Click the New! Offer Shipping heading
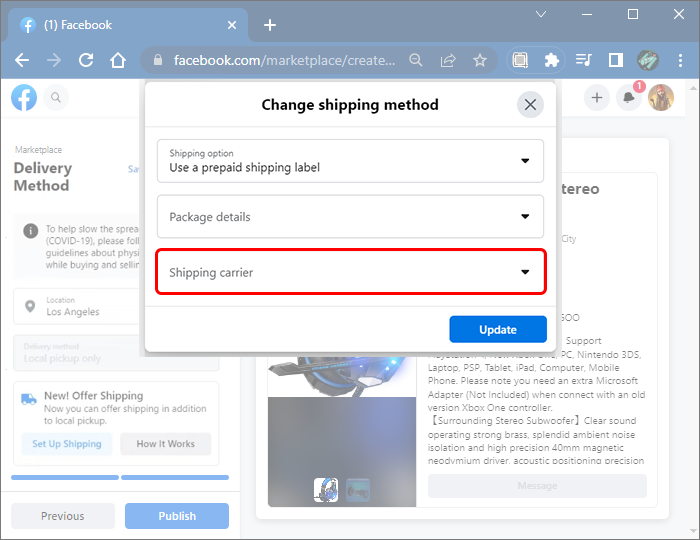Image resolution: width=700 pixels, height=540 pixels. click(94, 396)
